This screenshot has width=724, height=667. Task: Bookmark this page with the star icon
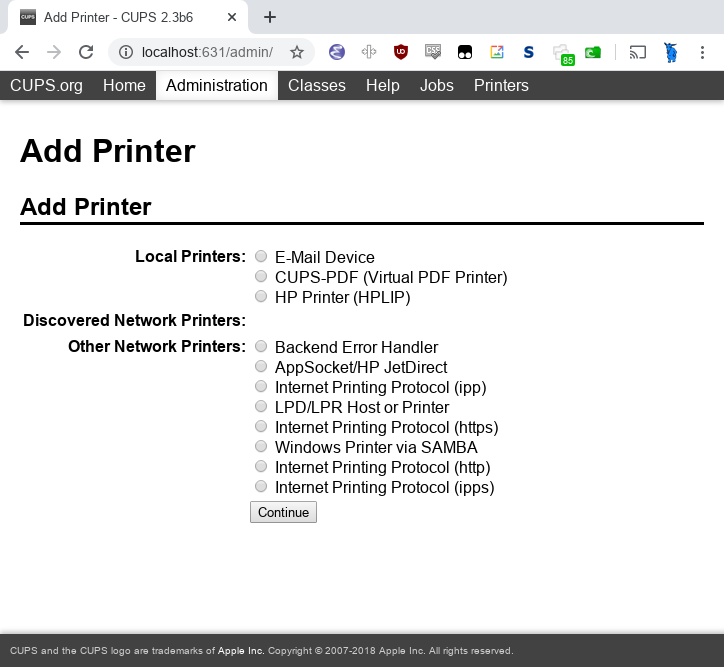click(297, 52)
